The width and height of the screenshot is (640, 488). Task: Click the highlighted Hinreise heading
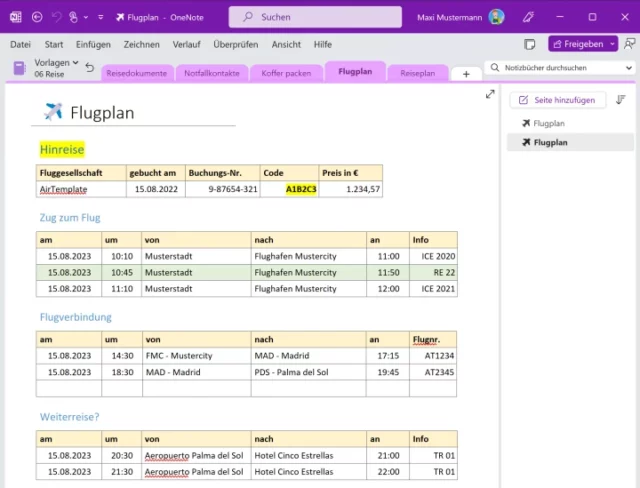pyautogui.click(x=62, y=150)
